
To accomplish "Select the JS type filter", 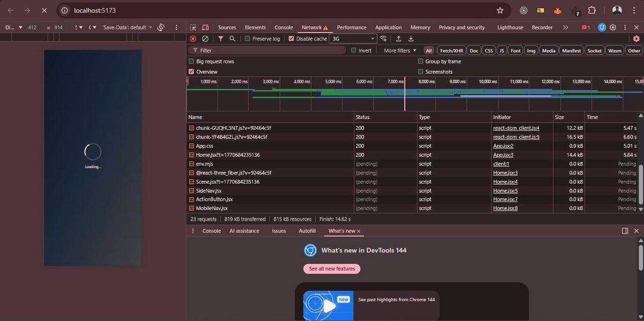I will (x=501, y=50).
